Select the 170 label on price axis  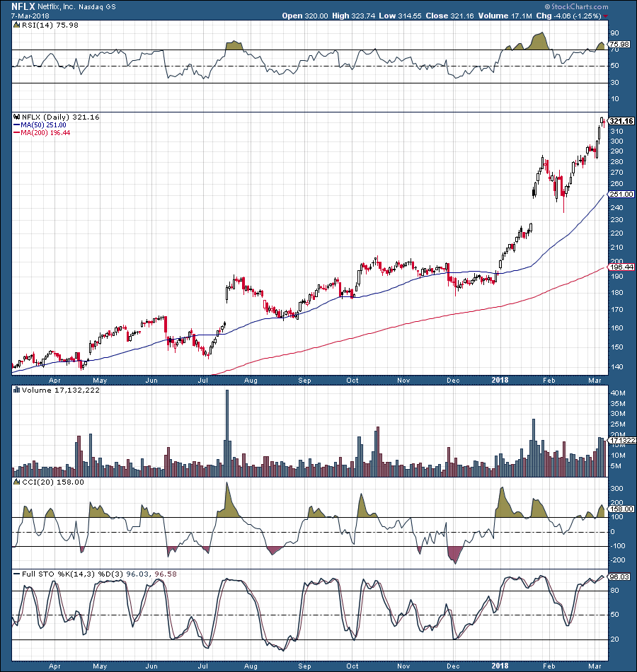click(x=617, y=309)
